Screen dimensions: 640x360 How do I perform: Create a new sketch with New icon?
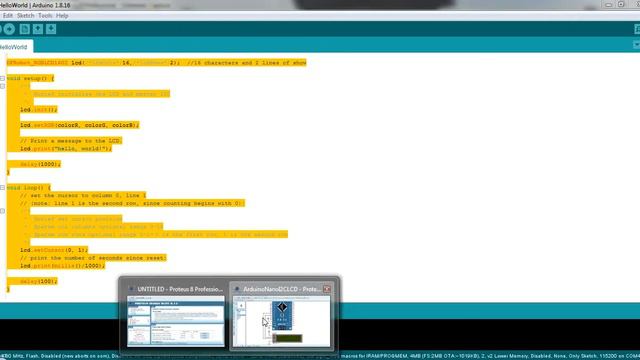[x=24, y=29]
